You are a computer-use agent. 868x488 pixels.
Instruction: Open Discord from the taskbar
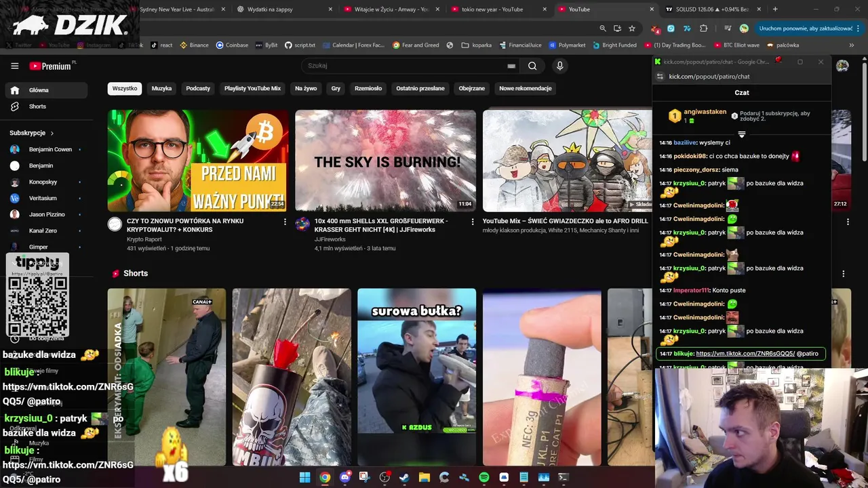[345, 477]
